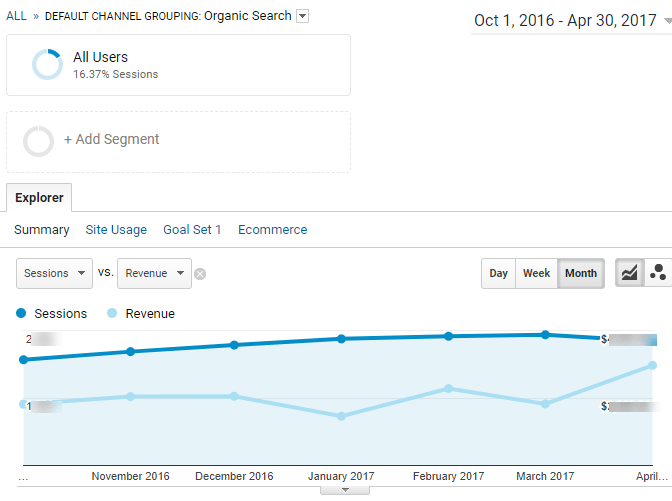The height and width of the screenshot is (501, 672).
Task: Click the Sessions legend color dot
Action: [22, 314]
